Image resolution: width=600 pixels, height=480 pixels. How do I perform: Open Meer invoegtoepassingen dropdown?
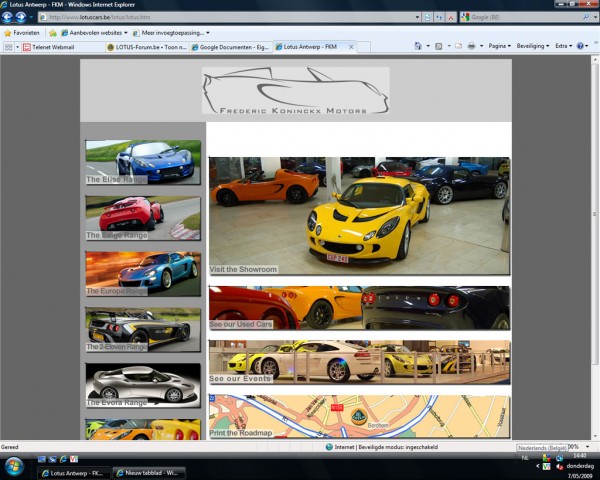[171, 33]
